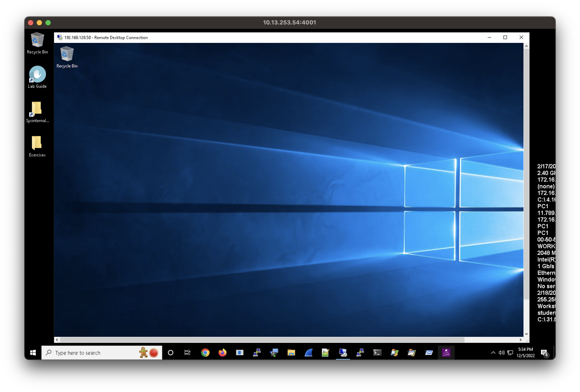580x392 pixels.
Task: Open File Explorer from the taskbar
Action: pyautogui.click(x=291, y=352)
